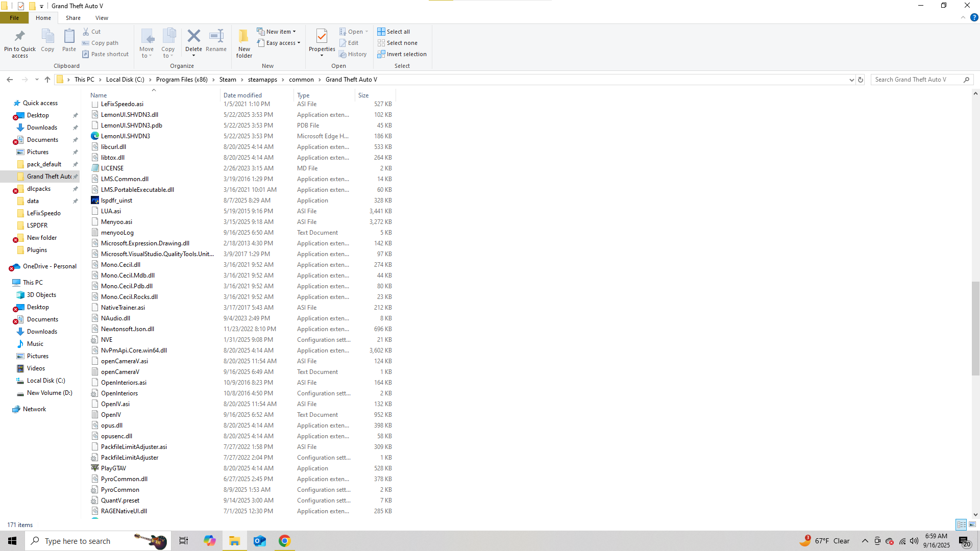Open Properties from the ribbon

tap(322, 37)
